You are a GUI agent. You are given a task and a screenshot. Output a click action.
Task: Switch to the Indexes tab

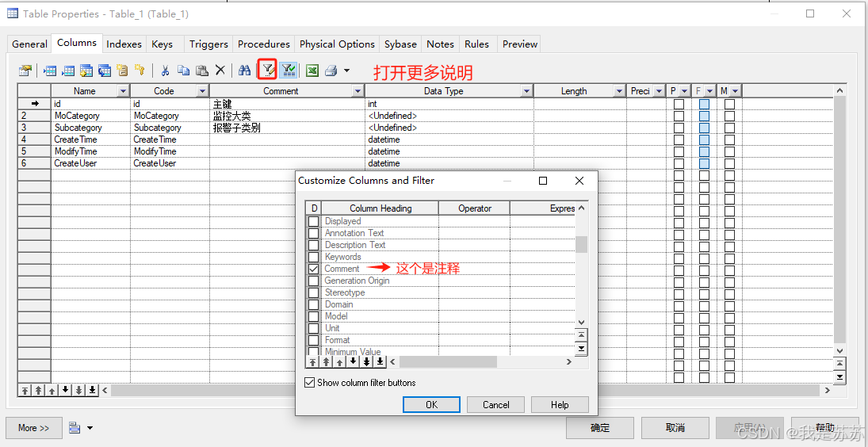point(124,44)
